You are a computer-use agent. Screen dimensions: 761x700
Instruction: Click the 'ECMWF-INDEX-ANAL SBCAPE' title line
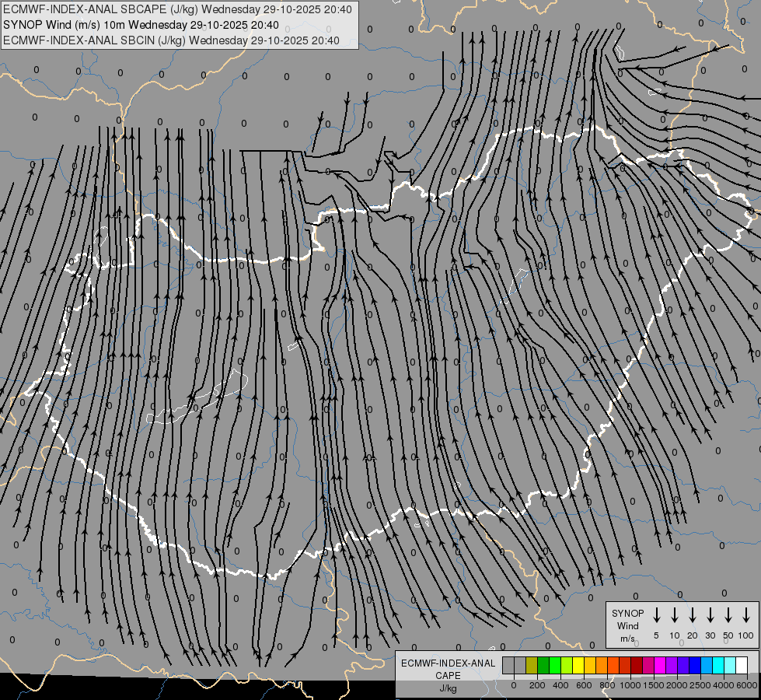point(177,9)
